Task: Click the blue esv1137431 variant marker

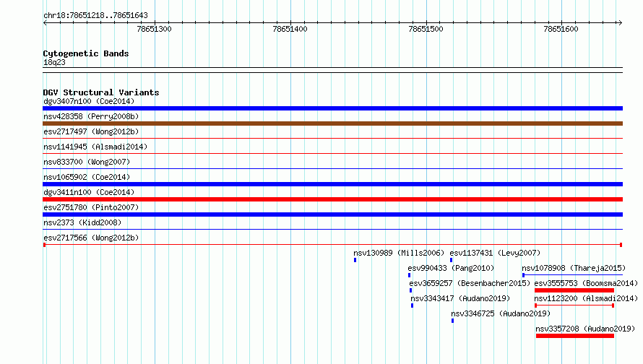Action: click(x=451, y=260)
